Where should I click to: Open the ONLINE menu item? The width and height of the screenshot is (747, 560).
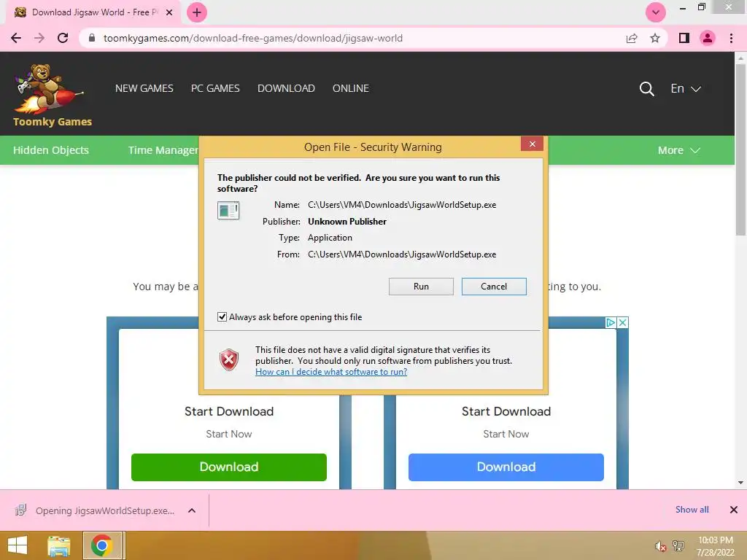[x=351, y=88]
